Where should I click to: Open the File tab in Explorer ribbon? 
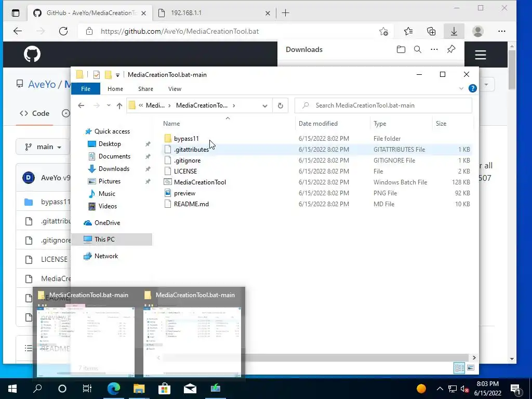pos(86,89)
